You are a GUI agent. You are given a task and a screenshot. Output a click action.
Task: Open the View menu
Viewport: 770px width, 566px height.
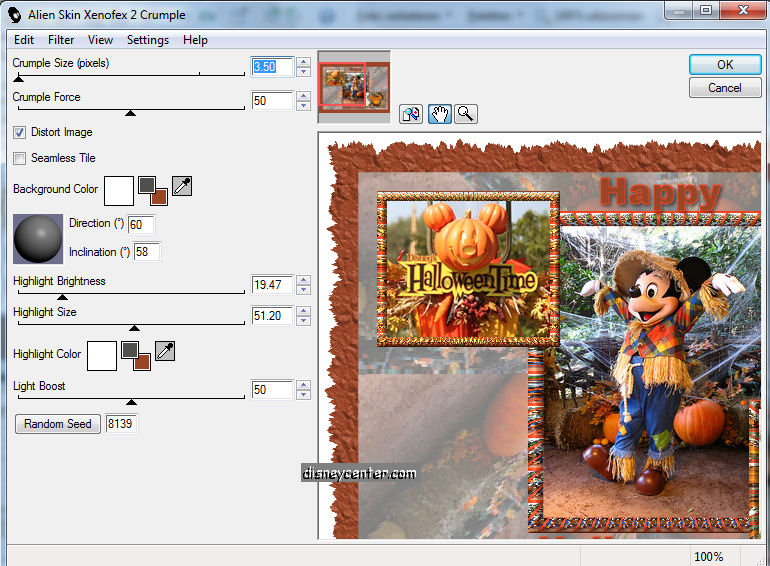(100, 40)
